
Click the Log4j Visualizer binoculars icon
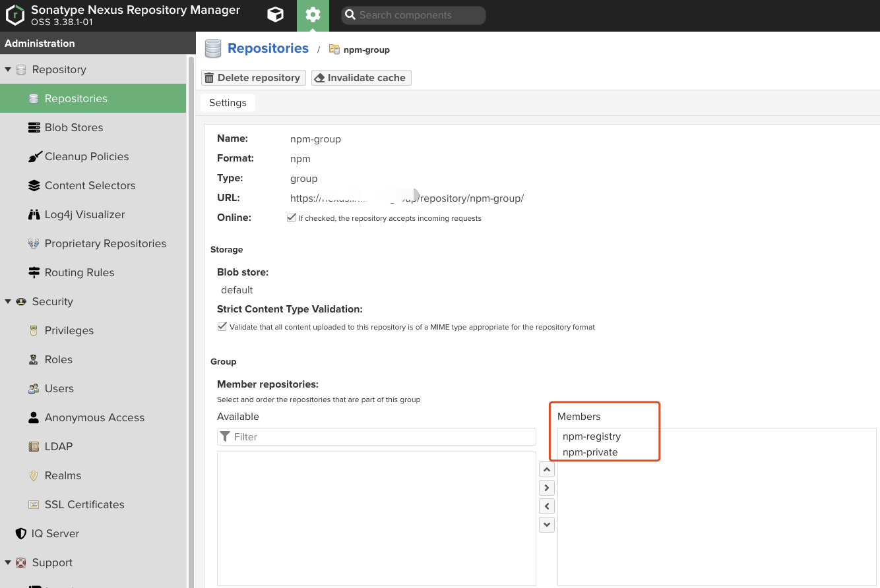tap(34, 214)
